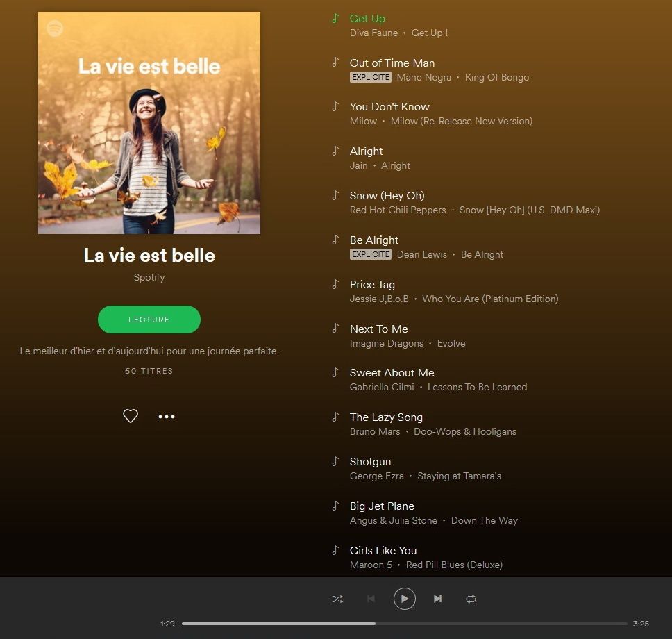Select the note icon beside Shotgun

pyautogui.click(x=335, y=461)
